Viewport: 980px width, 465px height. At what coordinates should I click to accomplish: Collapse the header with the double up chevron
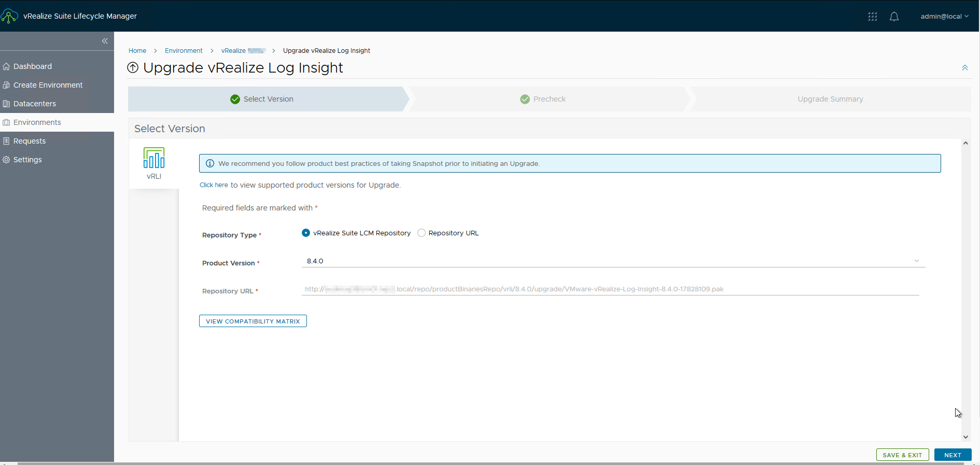[965, 68]
